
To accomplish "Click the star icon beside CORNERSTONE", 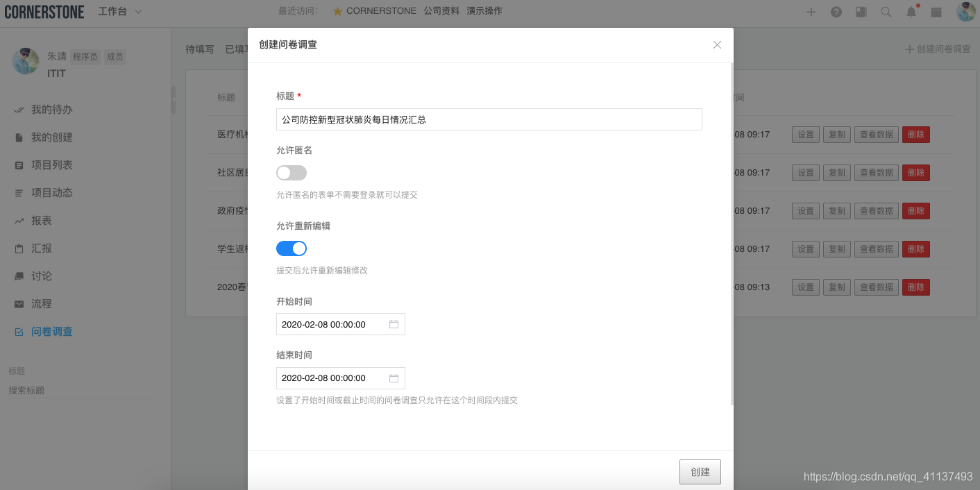I will pyautogui.click(x=338, y=11).
